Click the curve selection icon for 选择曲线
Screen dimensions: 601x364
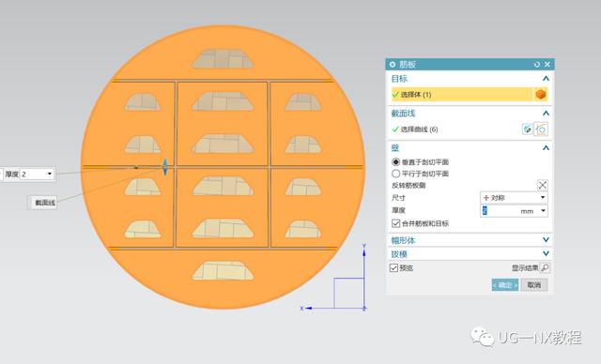click(x=541, y=129)
